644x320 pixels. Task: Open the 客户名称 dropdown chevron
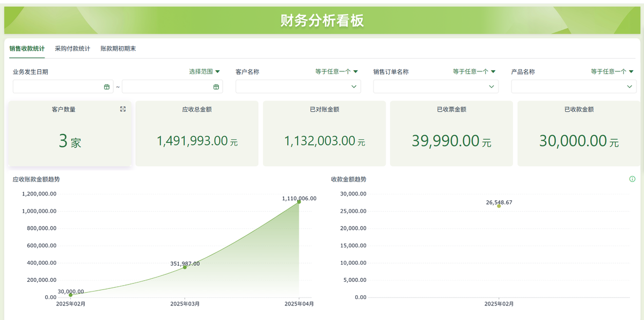(354, 86)
